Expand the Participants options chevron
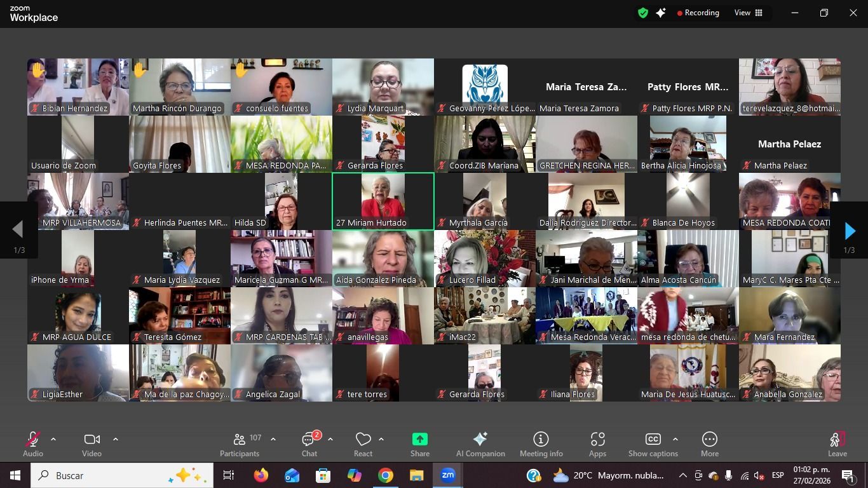Screen dimensions: 868x488 (x=273, y=439)
